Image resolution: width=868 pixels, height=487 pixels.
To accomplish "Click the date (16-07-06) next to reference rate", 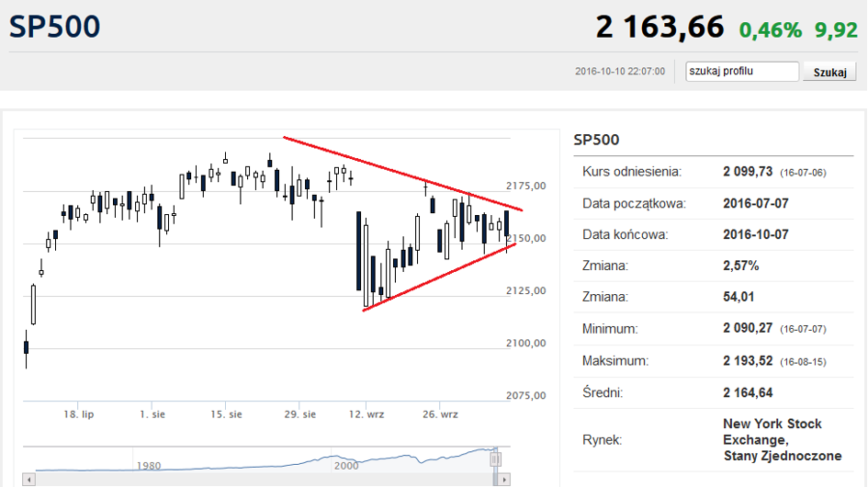I will (803, 173).
